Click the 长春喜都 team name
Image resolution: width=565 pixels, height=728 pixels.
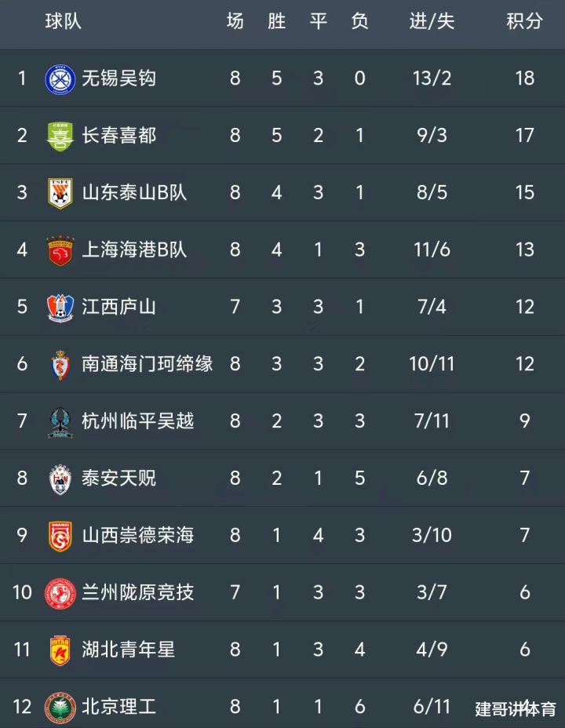[118, 135]
